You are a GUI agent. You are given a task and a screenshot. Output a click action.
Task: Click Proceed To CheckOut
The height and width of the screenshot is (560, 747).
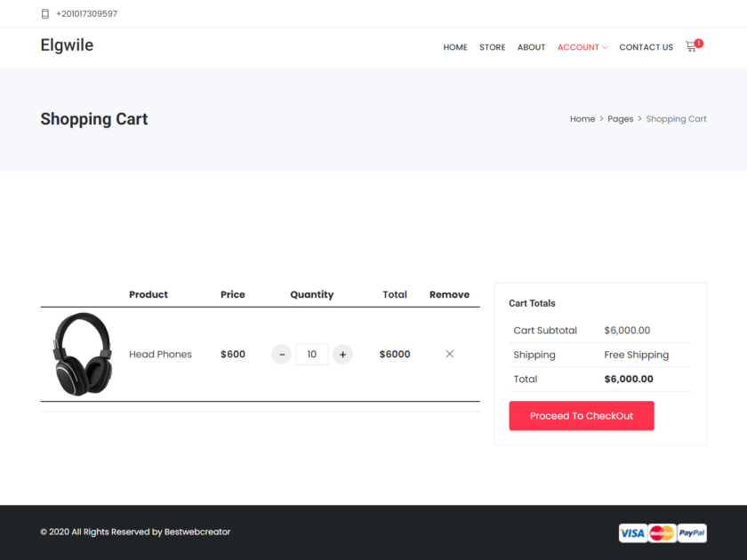(x=581, y=415)
